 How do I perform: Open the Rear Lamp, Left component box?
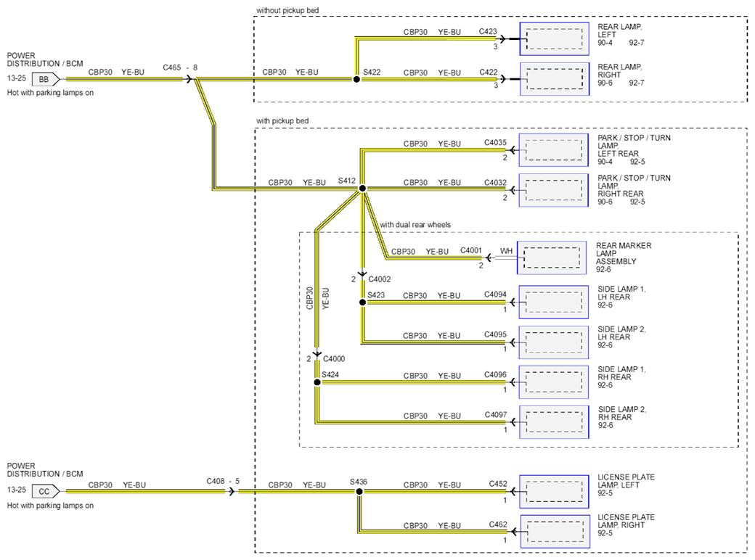pyautogui.click(x=554, y=39)
